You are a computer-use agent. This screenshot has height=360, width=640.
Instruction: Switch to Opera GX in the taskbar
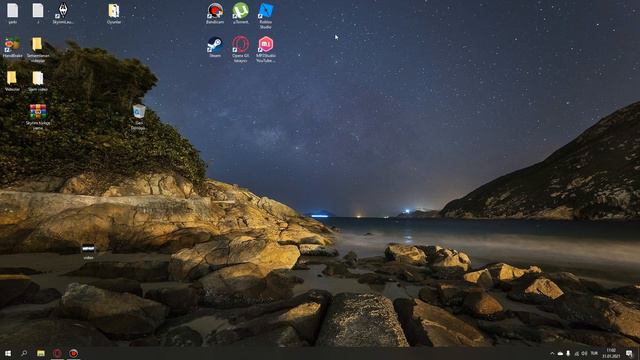(x=57, y=353)
